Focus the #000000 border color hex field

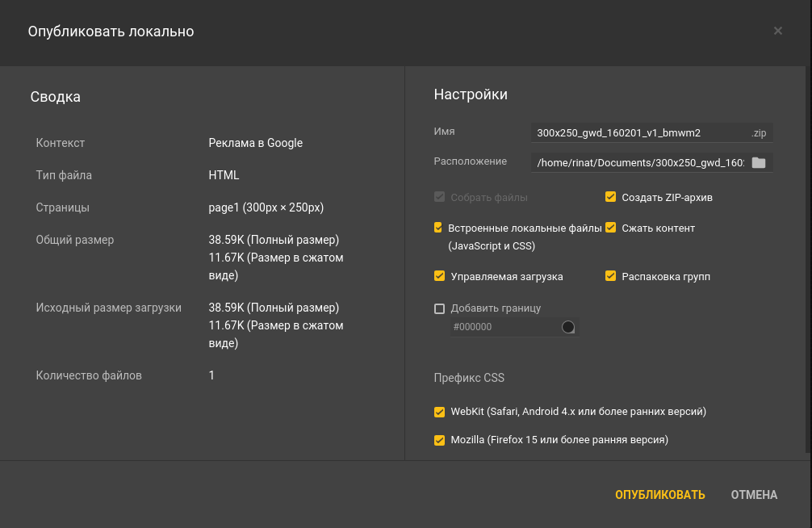point(500,327)
